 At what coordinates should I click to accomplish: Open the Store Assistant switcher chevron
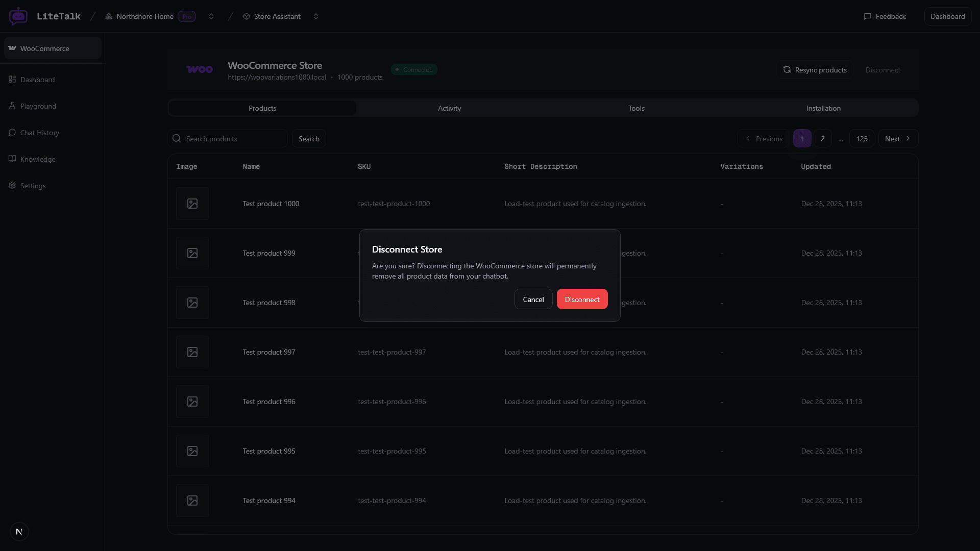(x=316, y=16)
